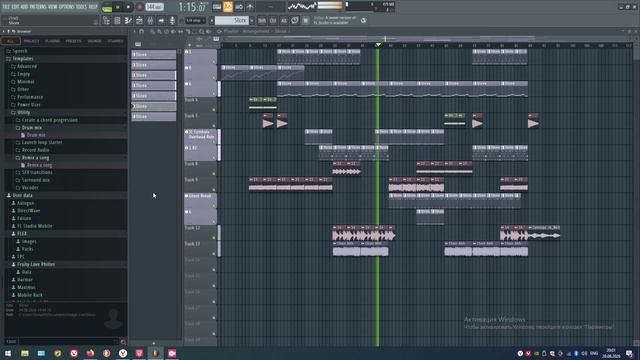Open the 1/4 step snap dropdown
Screen dimensions: 640x360
pyautogui.click(x=196, y=20)
